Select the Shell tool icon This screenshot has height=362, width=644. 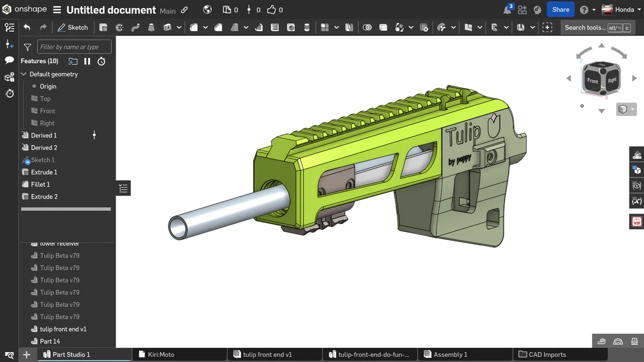(275, 28)
